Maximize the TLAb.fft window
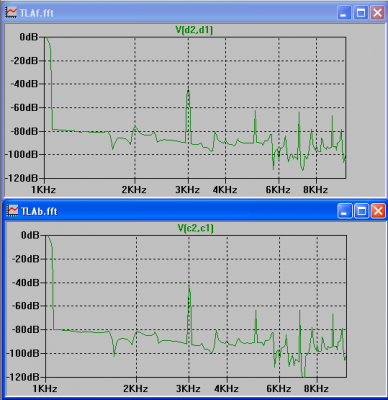Viewport: 388px width, 400px height. [x=362, y=211]
